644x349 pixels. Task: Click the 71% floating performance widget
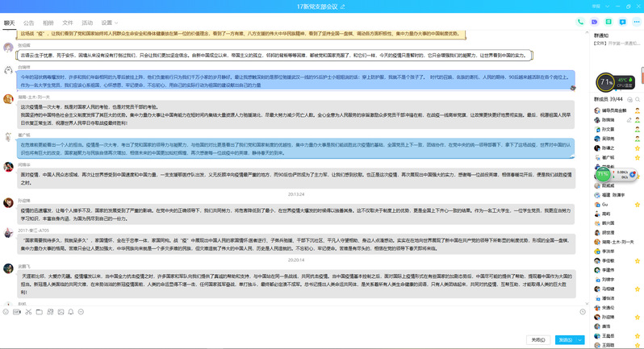pyautogui.click(x=607, y=81)
